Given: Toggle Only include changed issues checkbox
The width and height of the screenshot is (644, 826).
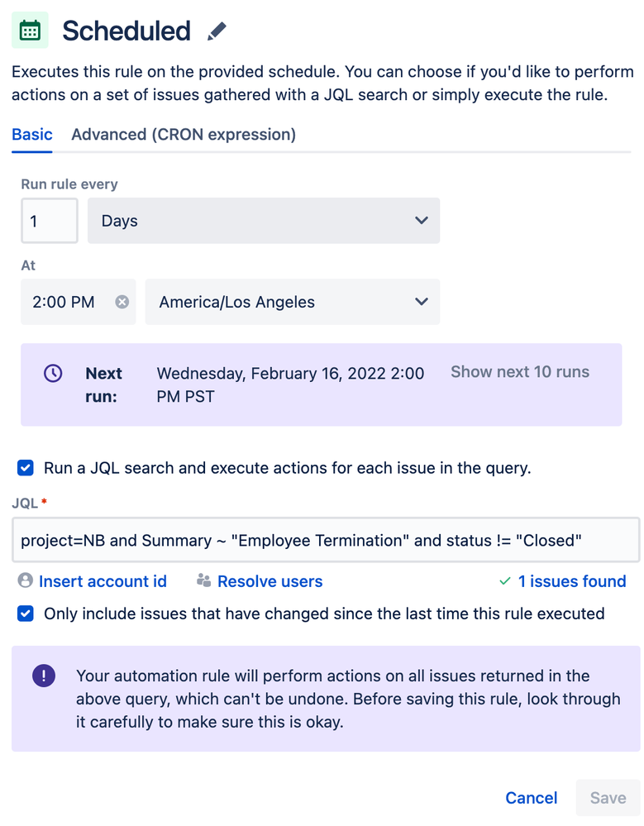Looking at the screenshot, I should point(26,614).
